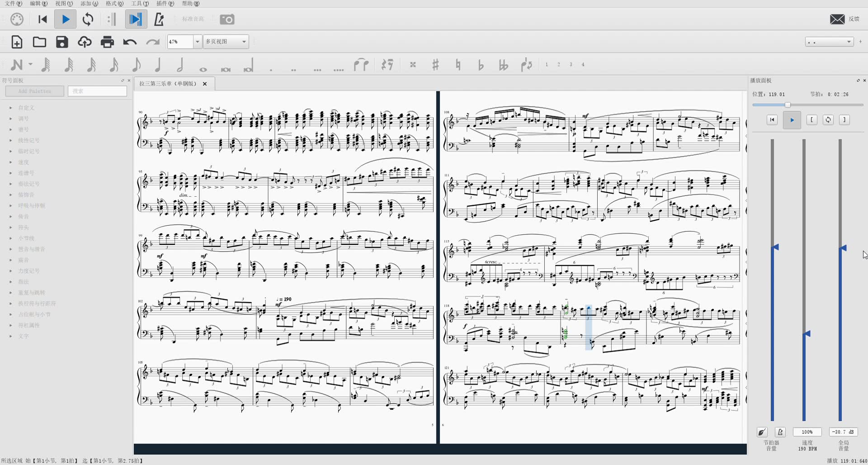This screenshot has width=868, height=465.
Task: Open workspace dropdown at top right
Action: pos(829,42)
